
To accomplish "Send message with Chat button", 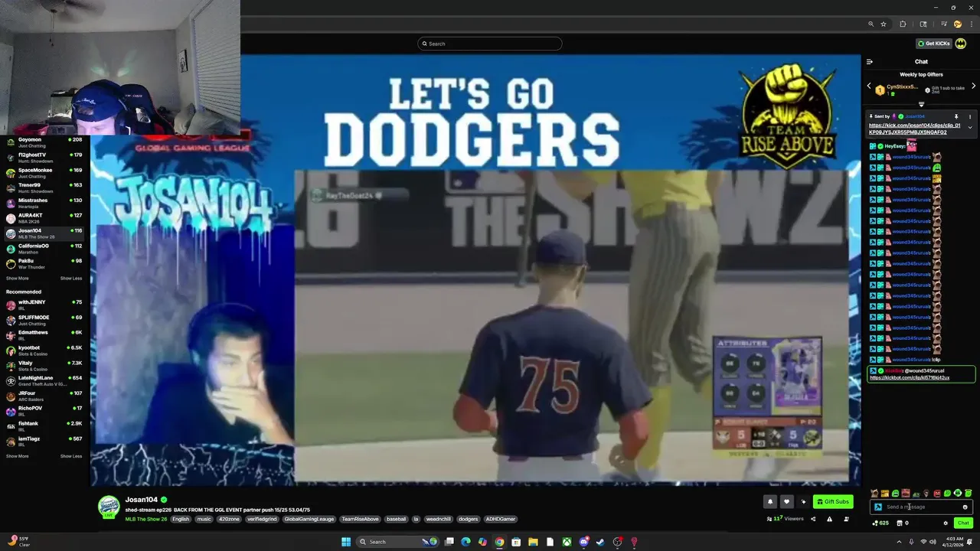I will (963, 523).
